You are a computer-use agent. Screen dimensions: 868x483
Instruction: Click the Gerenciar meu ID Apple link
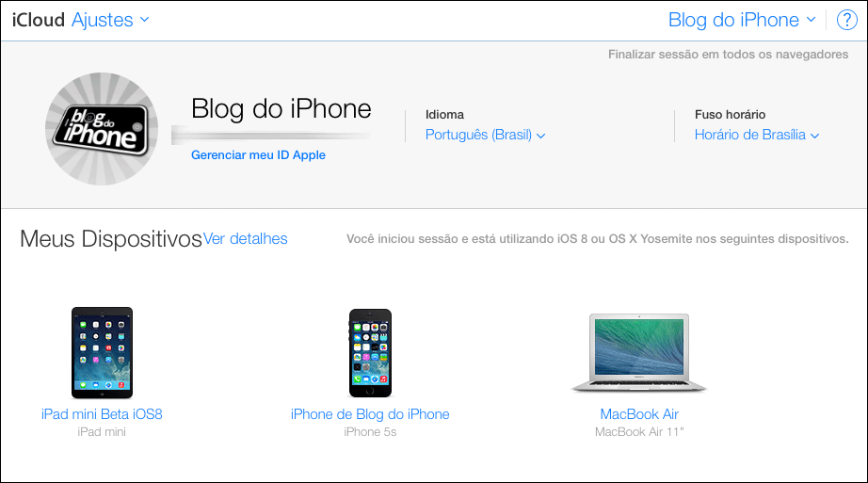pos(258,155)
